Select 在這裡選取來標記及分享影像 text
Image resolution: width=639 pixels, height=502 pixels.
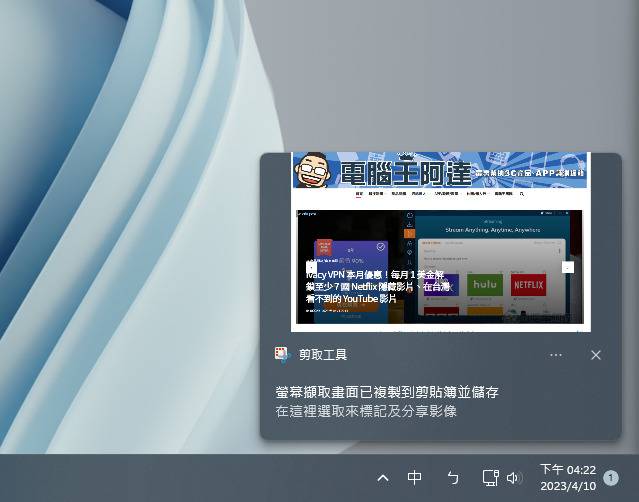click(366, 411)
